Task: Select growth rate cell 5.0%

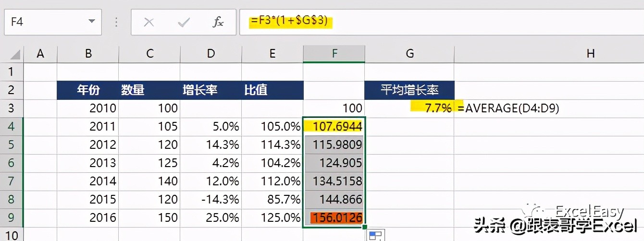Action: tap(211, 126)
